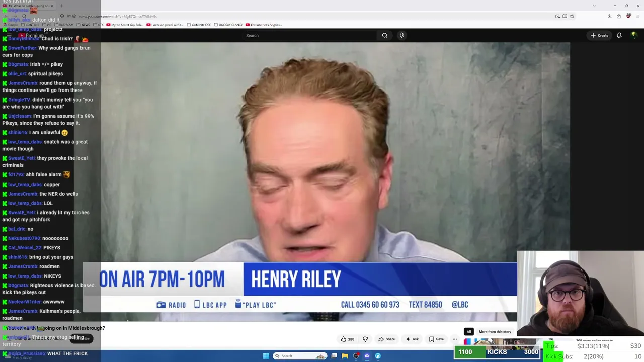Open the NEWS bookmark folder
This screenshot has width=644, height=362.
[x=84, y=25]
